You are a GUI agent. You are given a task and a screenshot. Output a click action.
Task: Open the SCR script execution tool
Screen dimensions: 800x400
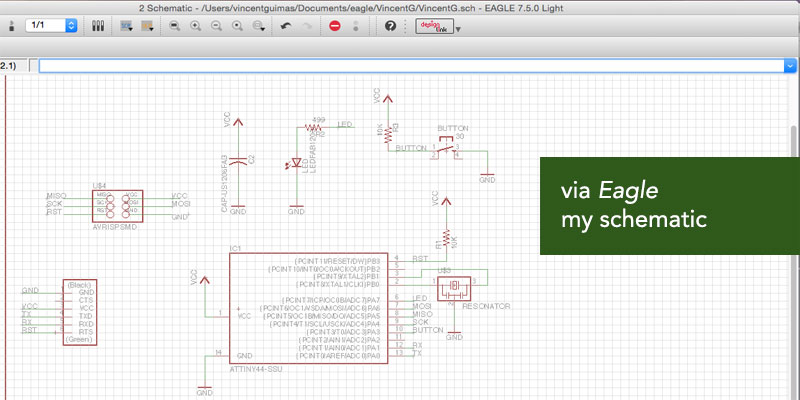(x=127, y=26)
